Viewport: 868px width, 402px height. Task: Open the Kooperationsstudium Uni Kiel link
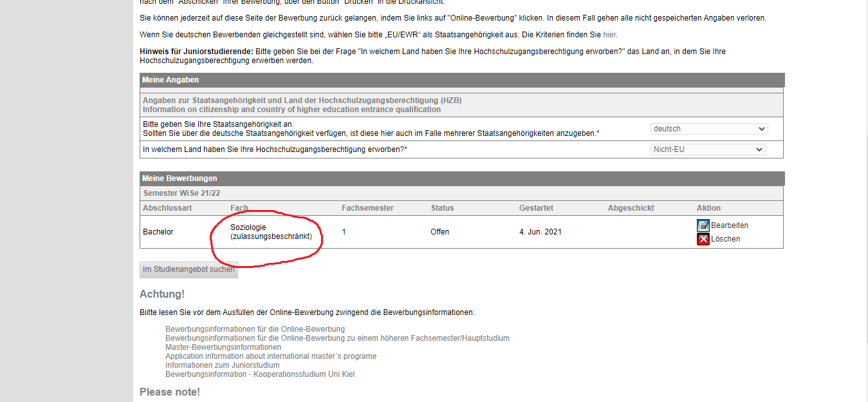(x=259, y=374)
